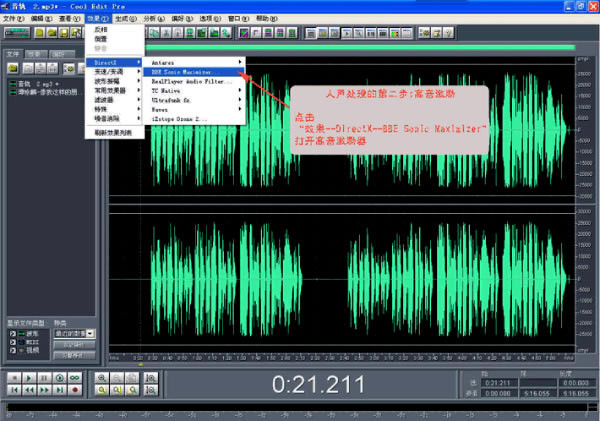The width and height of the screenshot is (600, 421).
Task: Click the Play button in transport
Action: pyautogui.click(x=29, y=377)
